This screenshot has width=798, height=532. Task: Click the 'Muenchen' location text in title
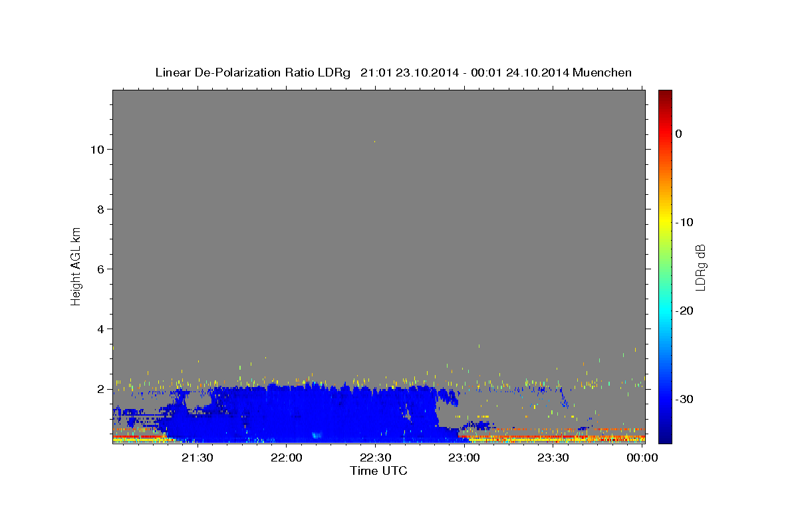602,72
